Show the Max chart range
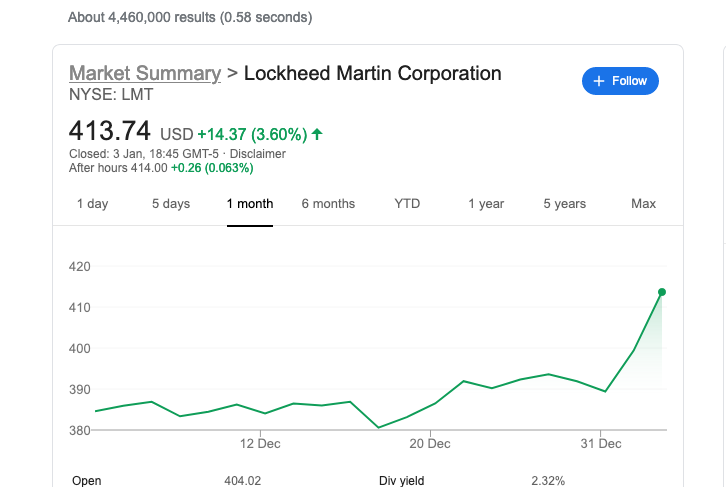726x487 pixels. (644, 204)
